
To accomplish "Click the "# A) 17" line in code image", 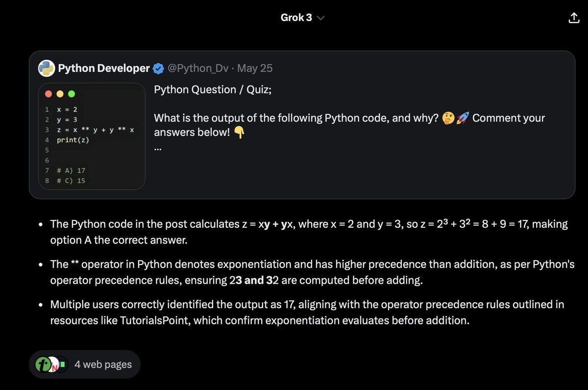I will (71, 171).
